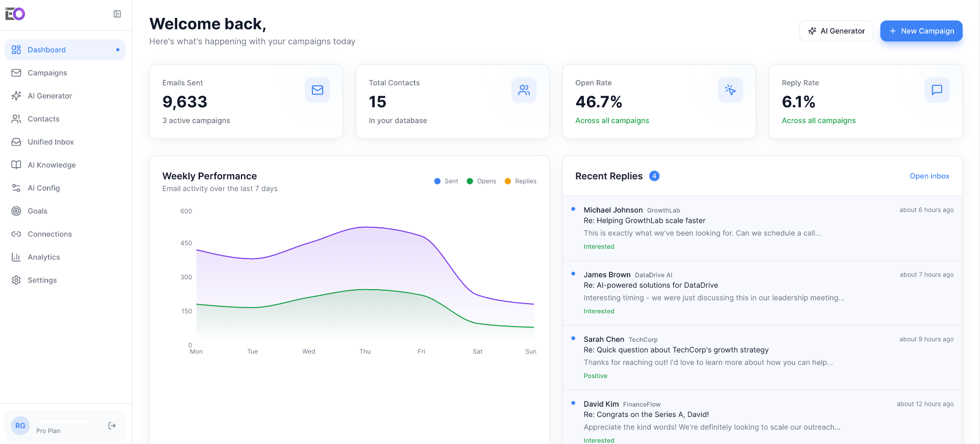Viewport: 980px width, 444px height.
Task: Click the New Campaign button
Action: click(921, 31)
